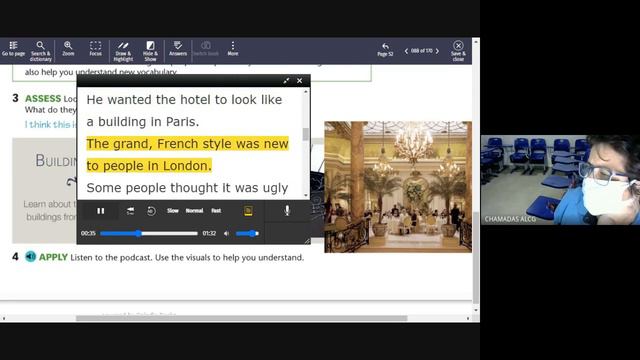Open the Draw & Highlight tool
Viewport: 640px width, 360px height.
click(123, 51)
